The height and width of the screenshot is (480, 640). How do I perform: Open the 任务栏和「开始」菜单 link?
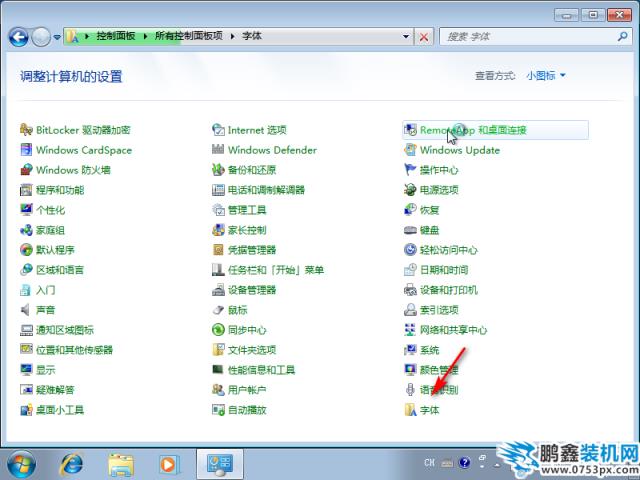pyautogui.click(x=276, y=270)
